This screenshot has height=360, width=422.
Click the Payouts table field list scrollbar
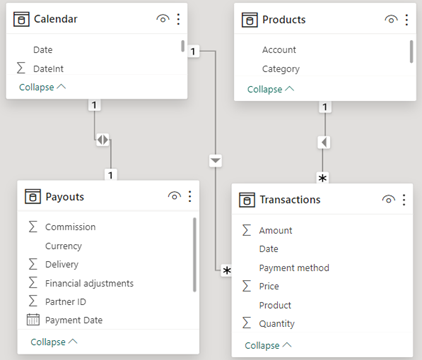(x=194, y=255)
